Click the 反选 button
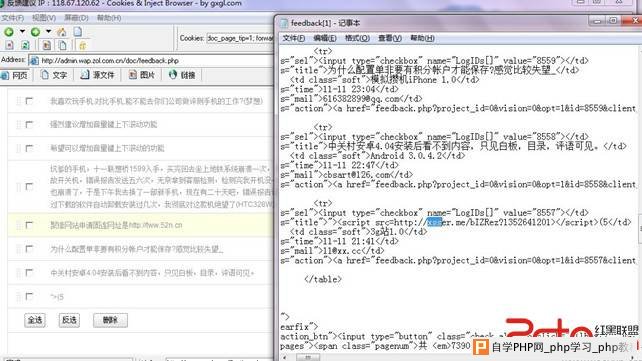The width and height of the screenshot is (642, 361). coord(69,320)
